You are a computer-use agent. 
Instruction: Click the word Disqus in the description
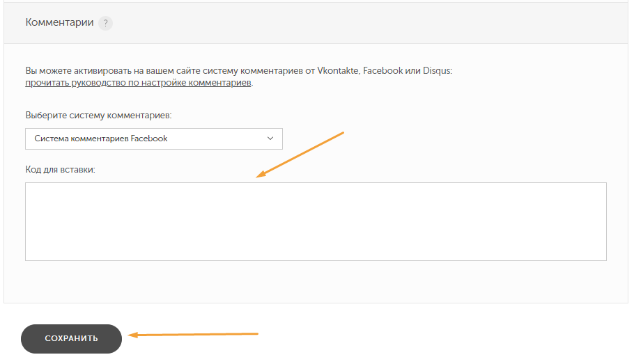[x=436, y=71]
